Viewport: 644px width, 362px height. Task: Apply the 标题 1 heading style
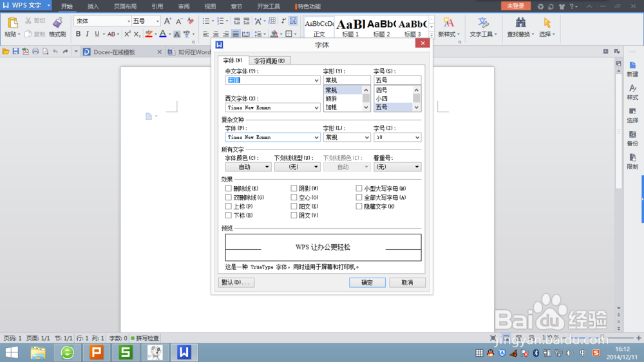pos(350,28)
